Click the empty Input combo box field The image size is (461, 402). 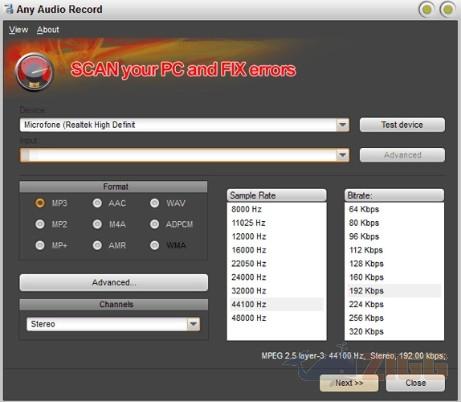pos(184,155)
